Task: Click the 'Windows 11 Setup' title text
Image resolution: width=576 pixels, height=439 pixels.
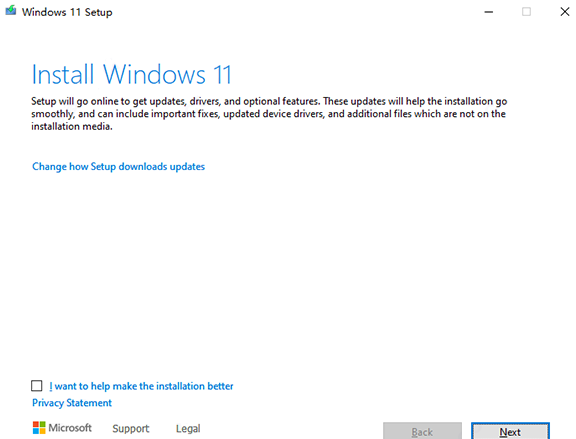Action: (67, 12)
